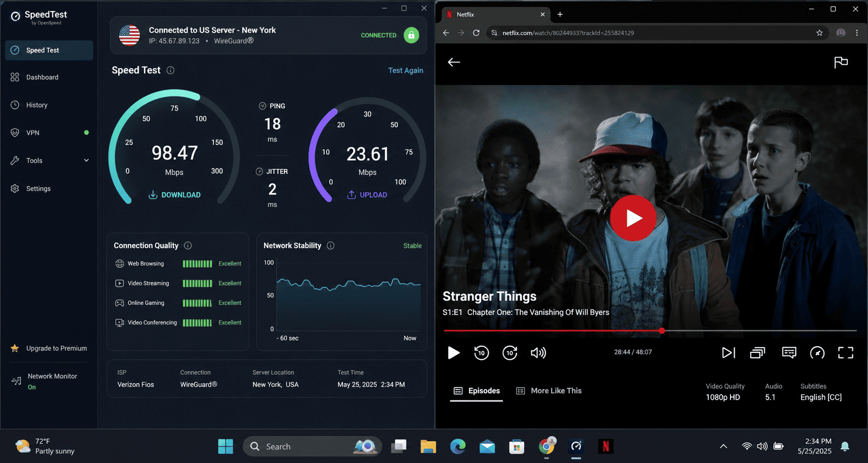Reload the Netflix page
The width and height of the screenshot is (868, 463).
point(476,33)
